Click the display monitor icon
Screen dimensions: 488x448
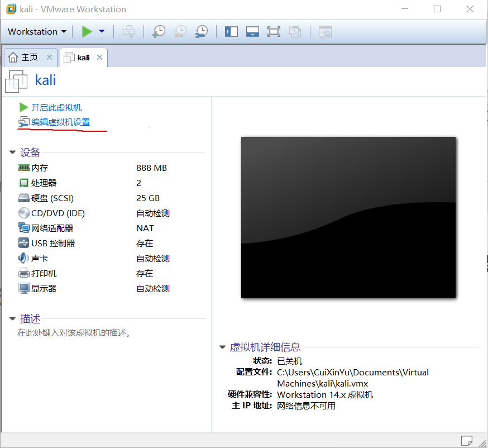(23, 288)
